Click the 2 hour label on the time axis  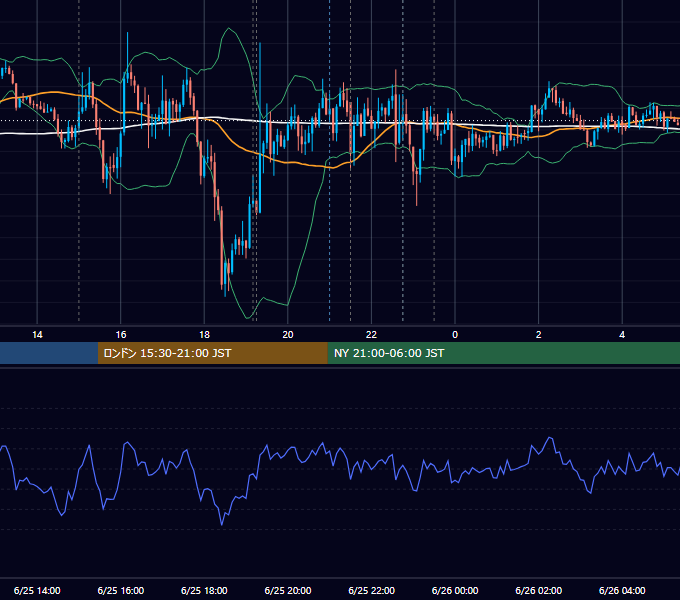[x=539, y=335]
